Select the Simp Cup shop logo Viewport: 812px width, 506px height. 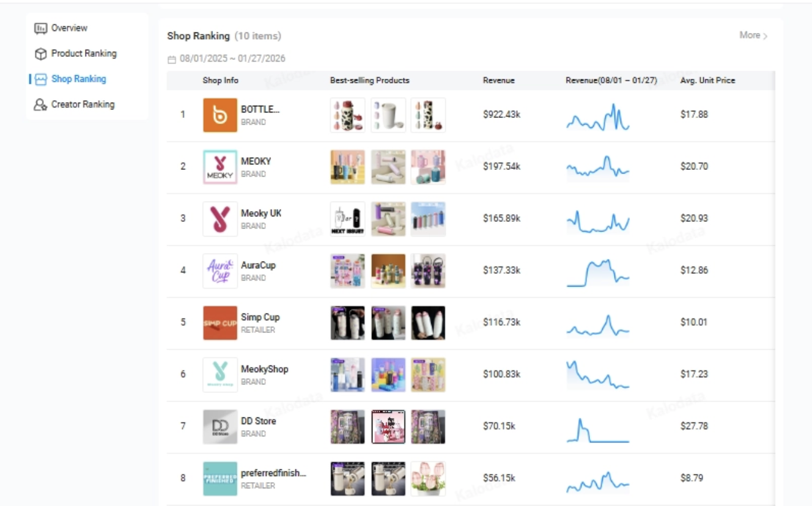tap(220, 323)
